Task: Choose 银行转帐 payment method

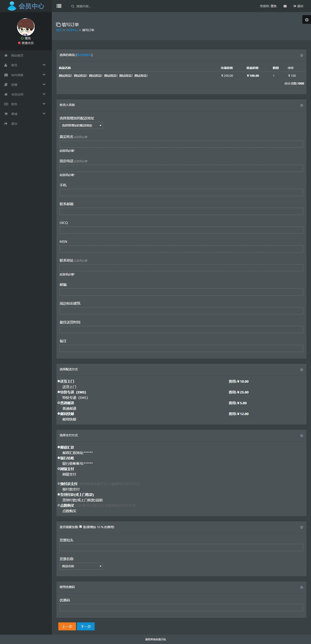Action: click(59, 458)
